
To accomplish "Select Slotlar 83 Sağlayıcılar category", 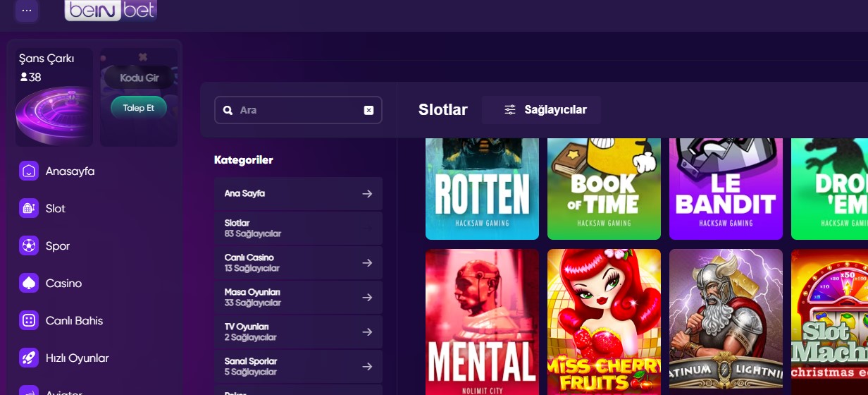I will coord(298,228).
